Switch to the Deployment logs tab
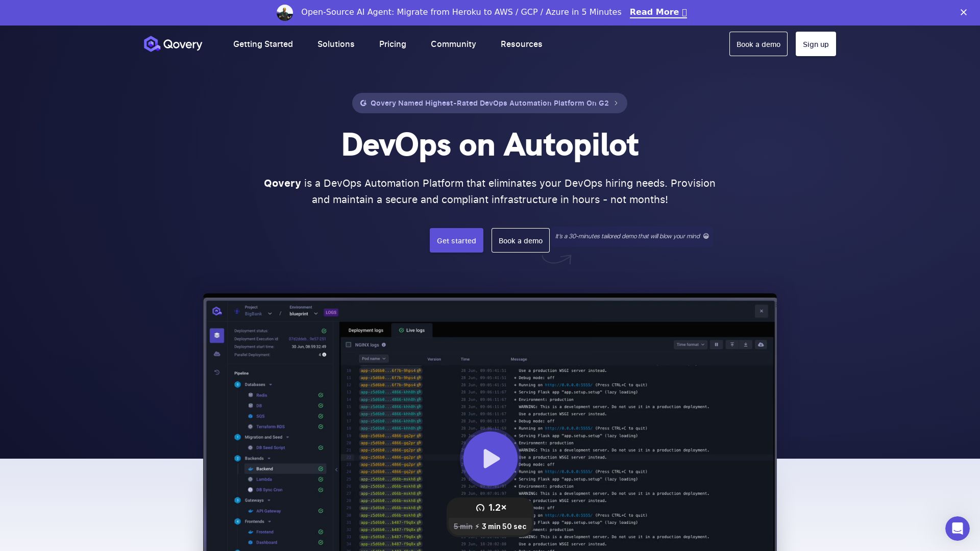Screen dimensions: 980x551 [x=365, y=330]
